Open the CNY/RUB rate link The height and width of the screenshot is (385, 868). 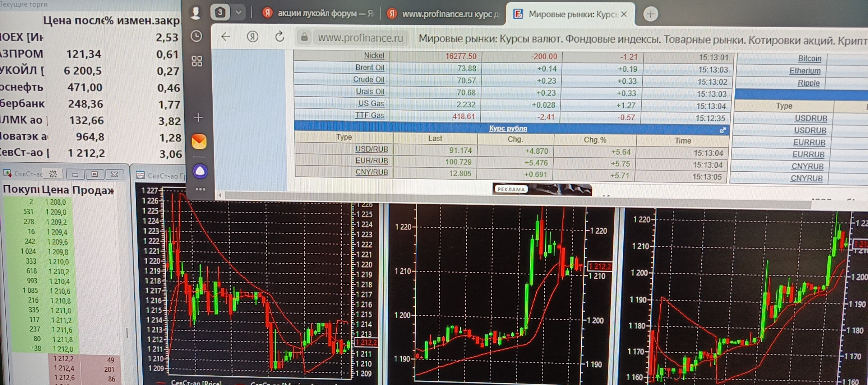[x=371, y=172]
